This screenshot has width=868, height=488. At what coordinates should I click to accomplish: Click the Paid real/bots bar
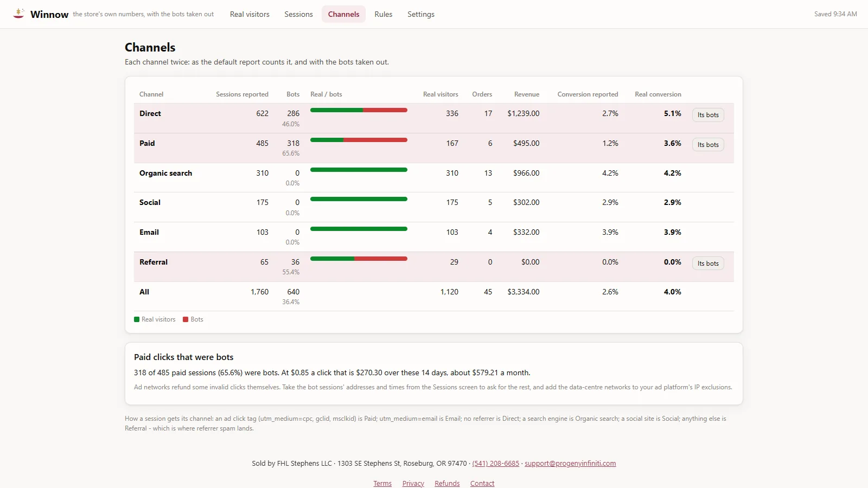pyautogui.click(x=359, y=140)
